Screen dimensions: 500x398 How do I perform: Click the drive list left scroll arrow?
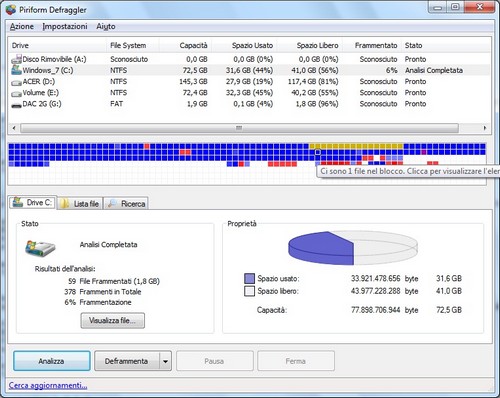[x=14, y=128]
